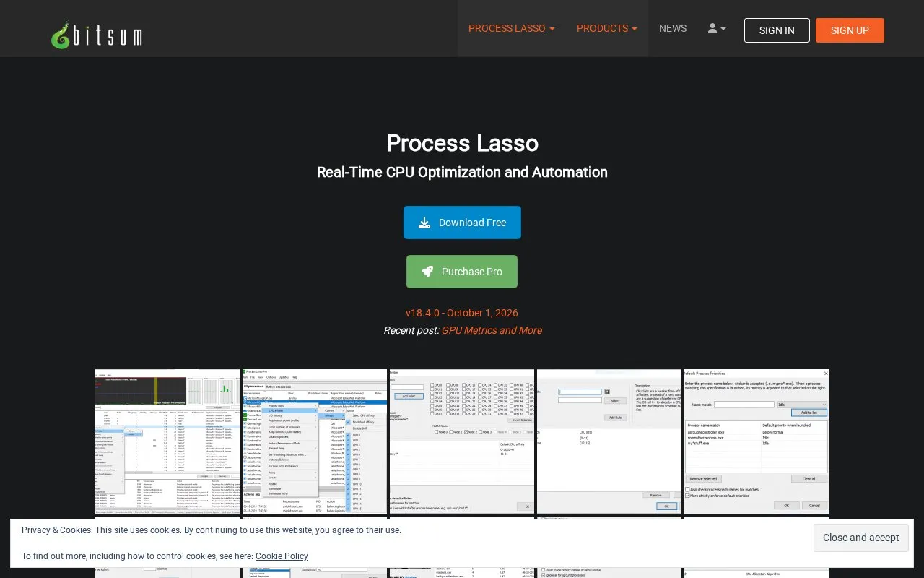
Task: Open the user account menu icon
Action: (x=717, y=28)
